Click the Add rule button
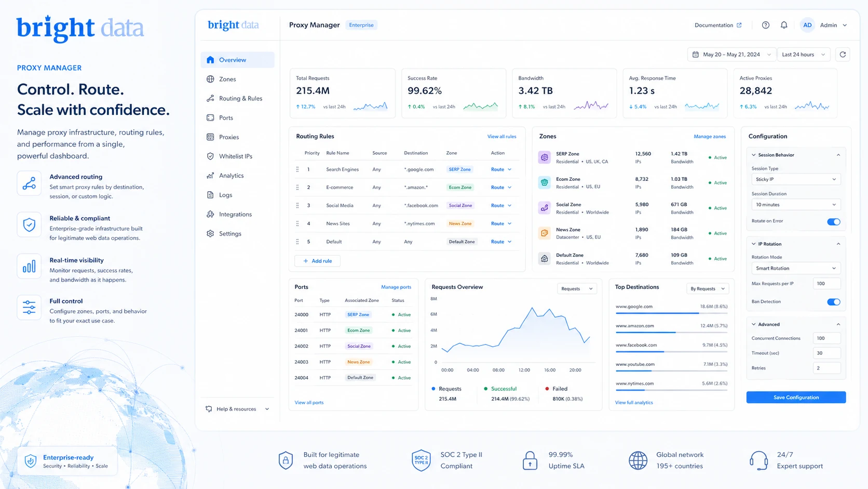The height and width of the screenshot is (489, 868). click(x=317, y=261)
